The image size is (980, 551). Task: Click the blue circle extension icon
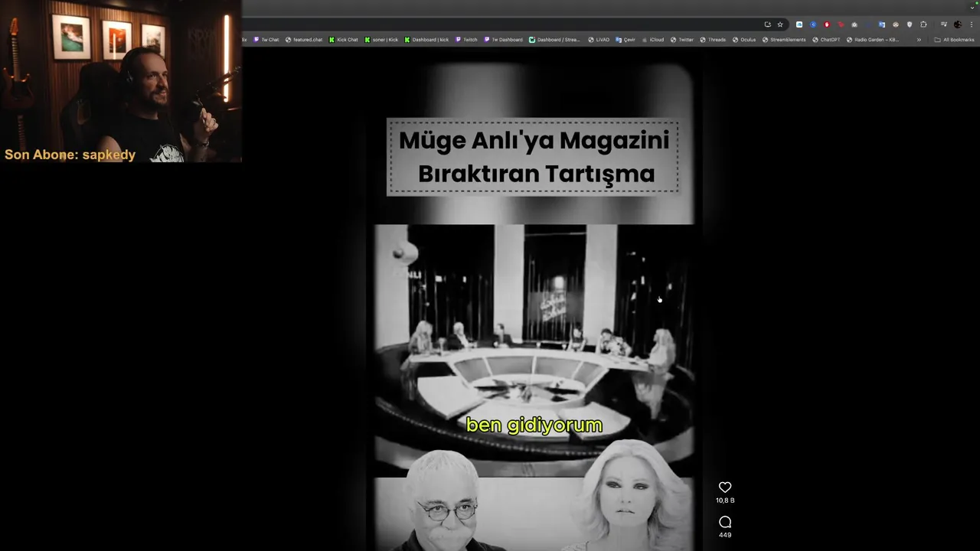tap(813, 24)
